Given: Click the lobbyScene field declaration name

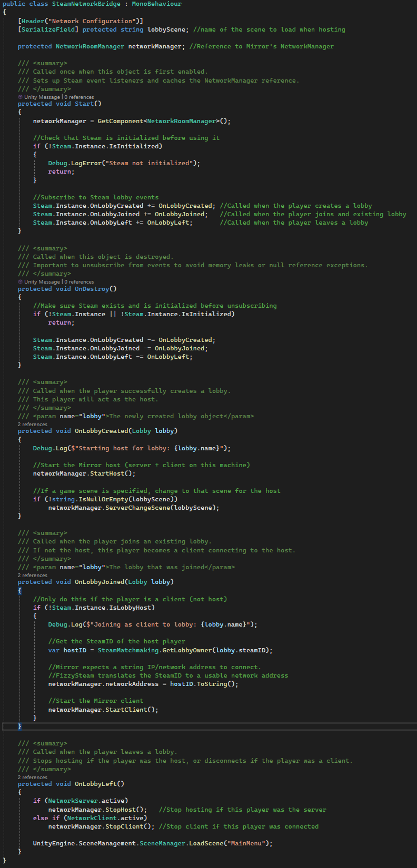Looking at the screenshot, I should [x=166, y=29].
